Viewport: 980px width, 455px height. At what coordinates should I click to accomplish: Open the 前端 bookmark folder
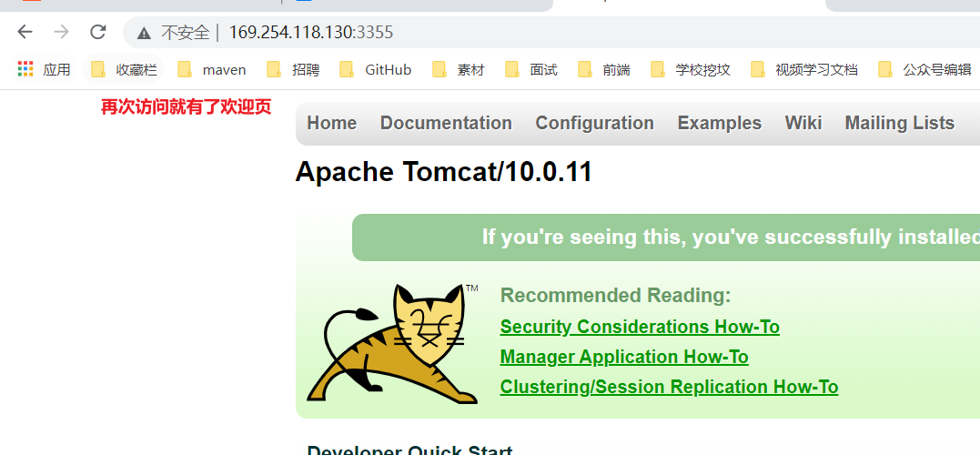[x=604, y=69]
